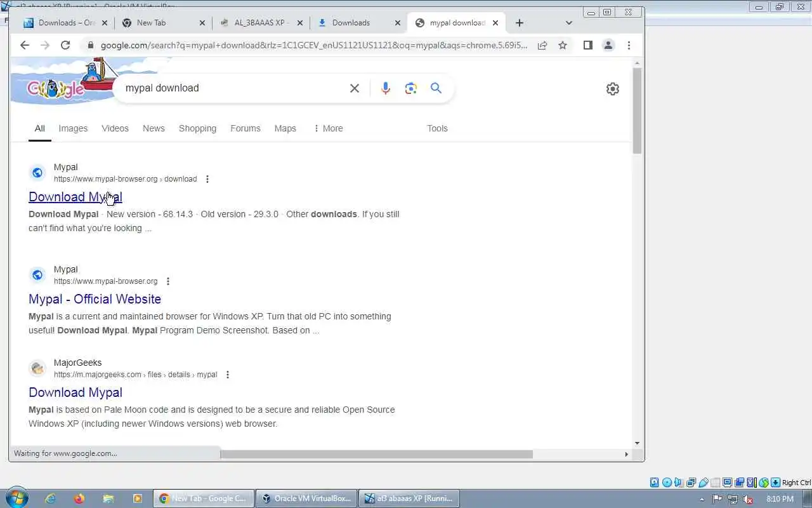Open Mypal - Official Website link
812x508 pixels.
(95, 299)
